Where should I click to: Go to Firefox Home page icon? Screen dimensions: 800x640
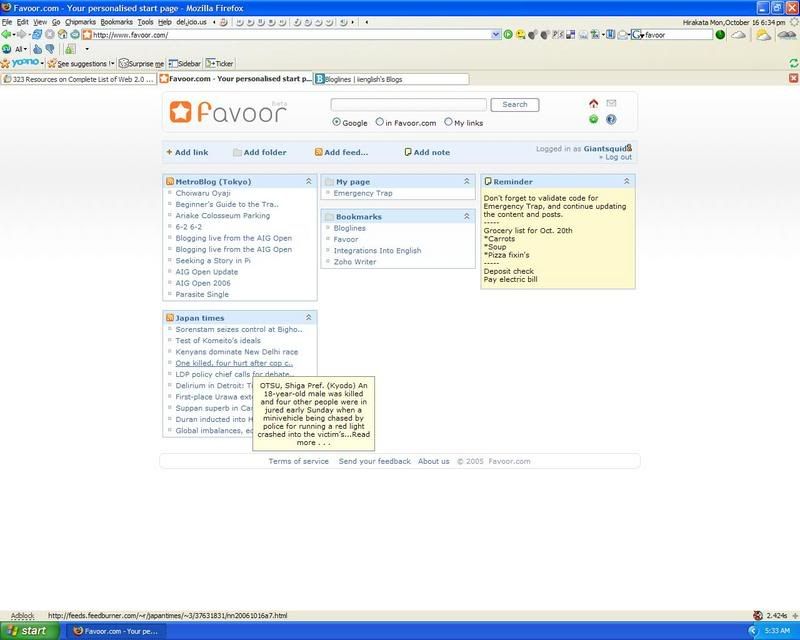click(x=62, y=35)
